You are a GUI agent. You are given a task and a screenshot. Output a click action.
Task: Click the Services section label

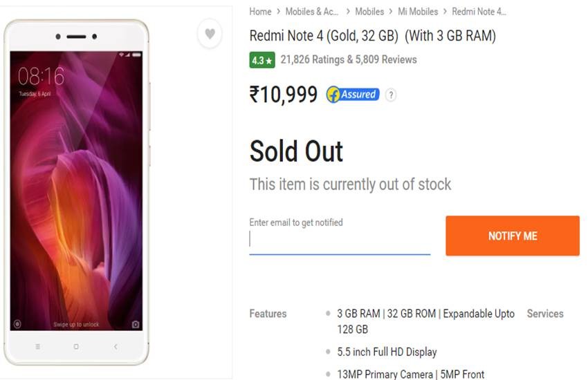(x=545, y=314)
